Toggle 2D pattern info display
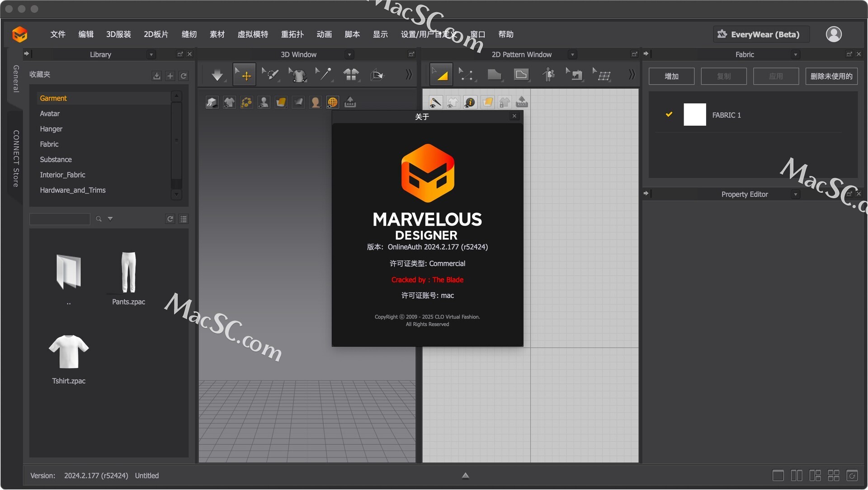This screenshot has width=868, height=490. (x=470, y=103)
